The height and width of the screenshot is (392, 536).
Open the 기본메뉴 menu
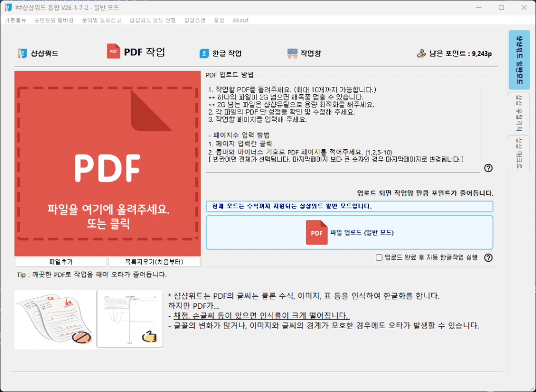15,20
